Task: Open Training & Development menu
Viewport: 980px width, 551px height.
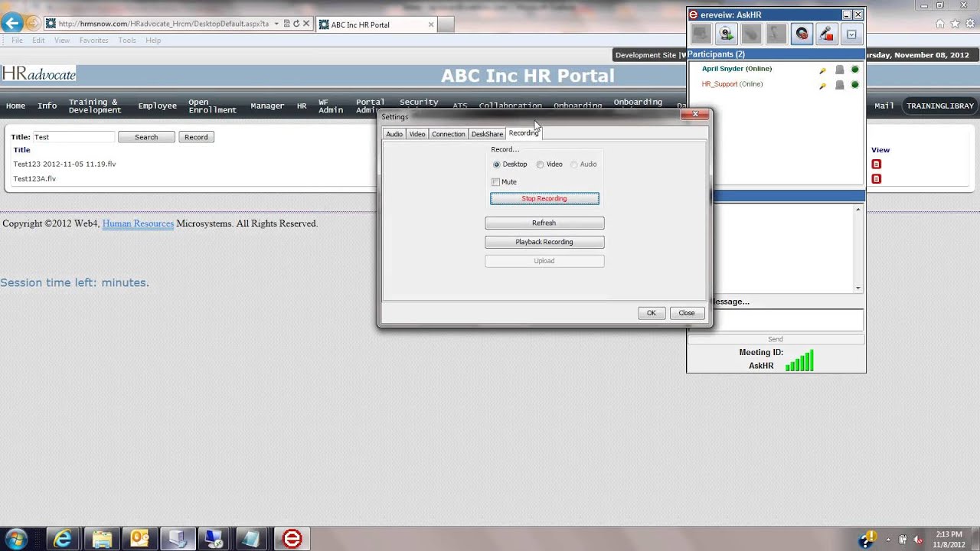Action: 95,106
